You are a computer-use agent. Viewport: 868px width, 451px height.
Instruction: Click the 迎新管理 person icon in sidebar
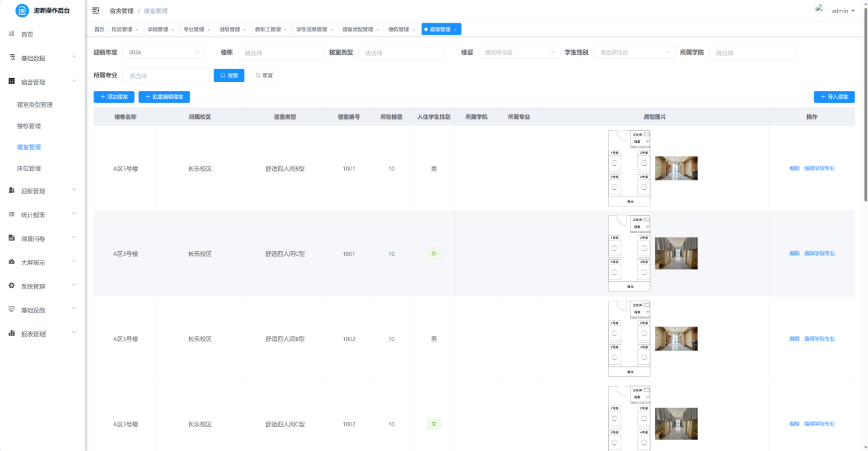11,190
